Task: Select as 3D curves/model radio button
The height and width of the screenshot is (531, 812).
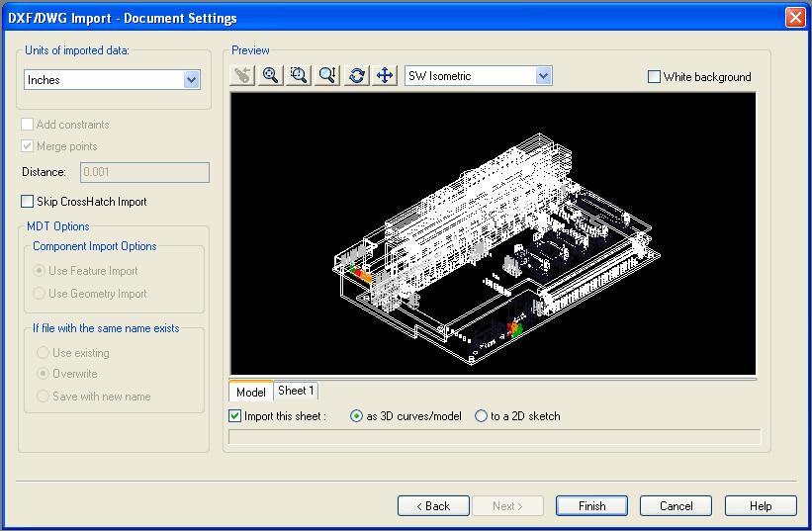Action: (x=356, y=415)
